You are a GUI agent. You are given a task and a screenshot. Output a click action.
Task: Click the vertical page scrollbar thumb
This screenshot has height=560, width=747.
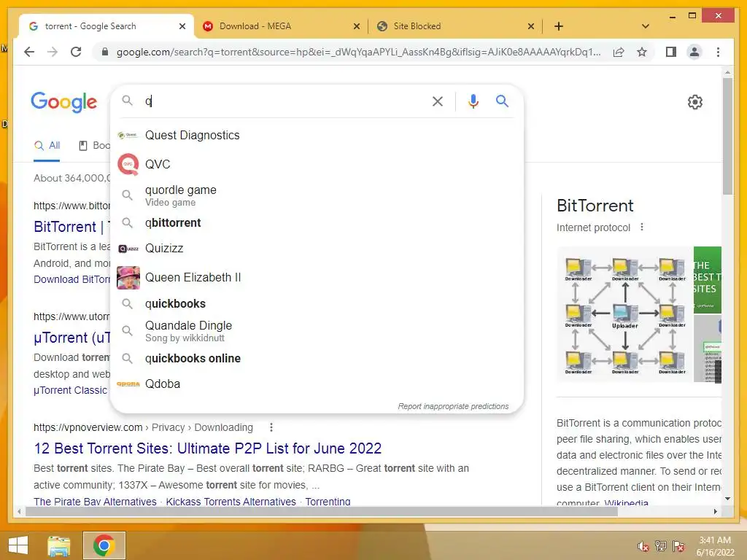click(727, 136)
